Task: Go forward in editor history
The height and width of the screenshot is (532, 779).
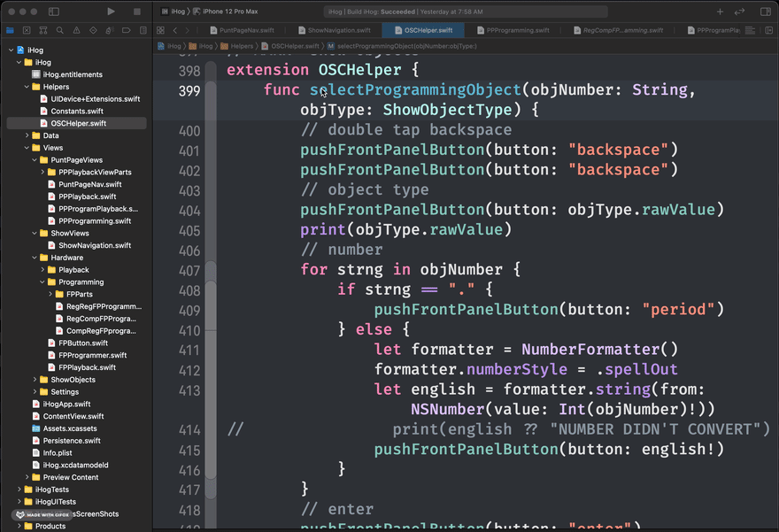Action: pos(188,30)
